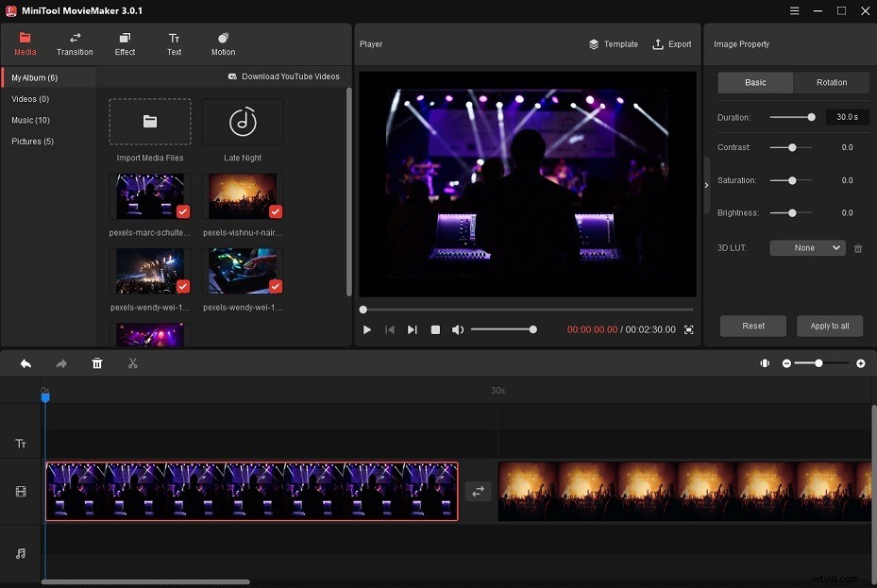Click the scissors split icon in timeline toolbar
This screenshot has height=588, width=877.
click(133, 363)
